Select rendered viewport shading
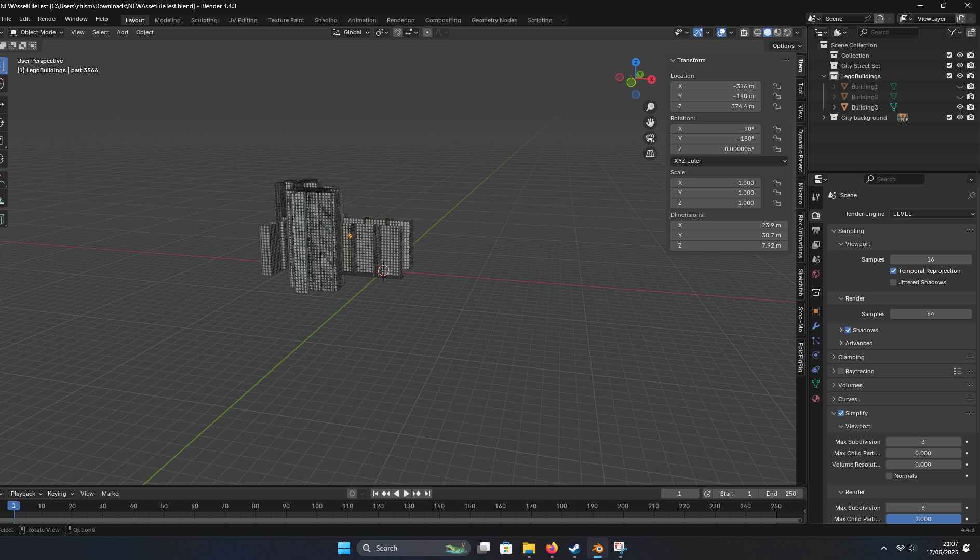The width and height of the screenshot is (980, 560). pyautogui.click(x=787, y=32)
